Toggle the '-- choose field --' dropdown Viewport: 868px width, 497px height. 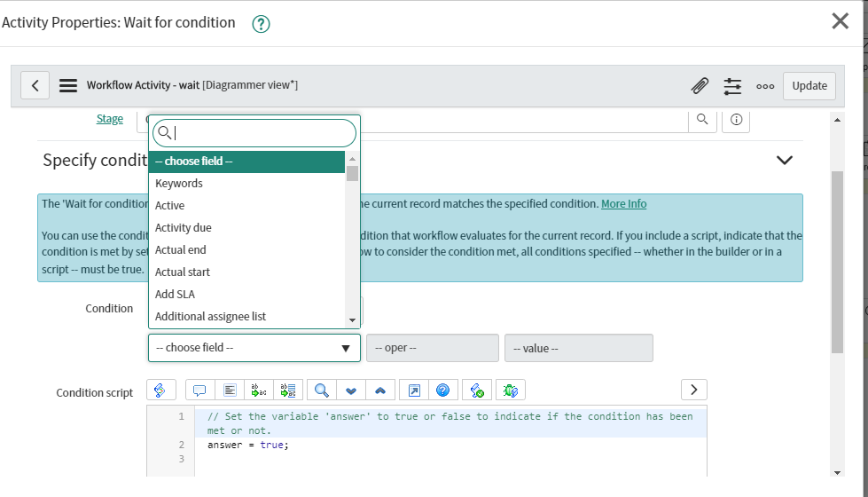click(x=254, y=348)
